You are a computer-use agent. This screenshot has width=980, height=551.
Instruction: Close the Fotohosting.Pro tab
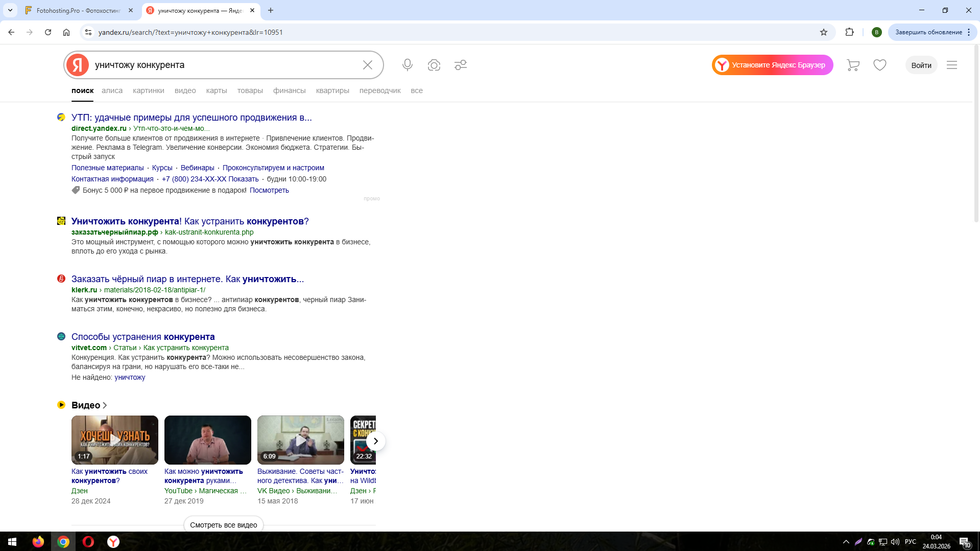[131, 10]
